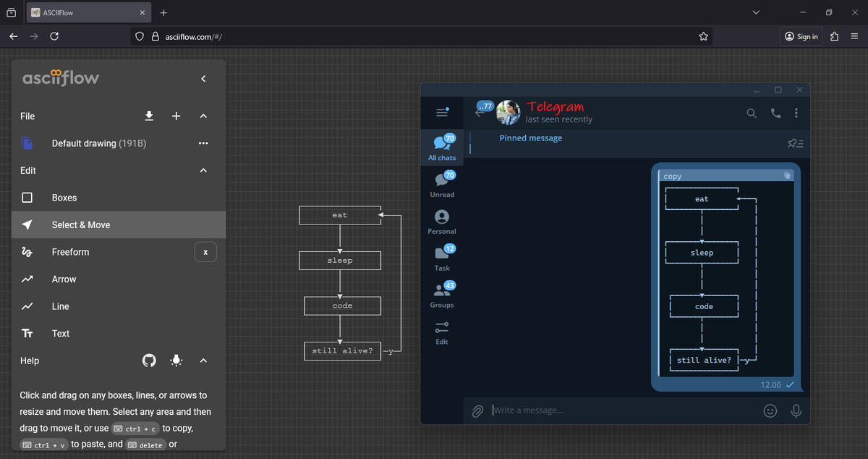Viewport: 868px width, 459px height.
Task: Open Telegram hamburger menu
Action: [442, 113]
